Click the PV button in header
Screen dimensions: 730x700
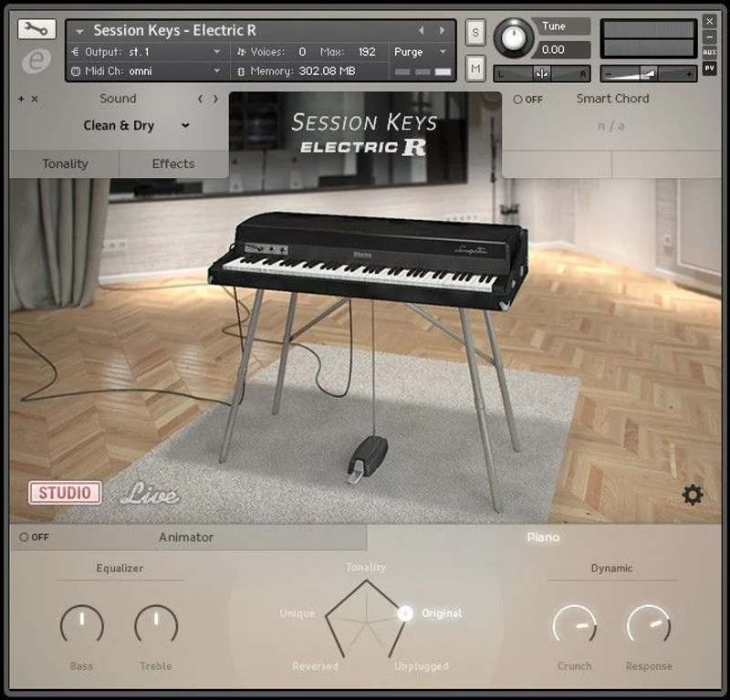[x=709, y=68]
